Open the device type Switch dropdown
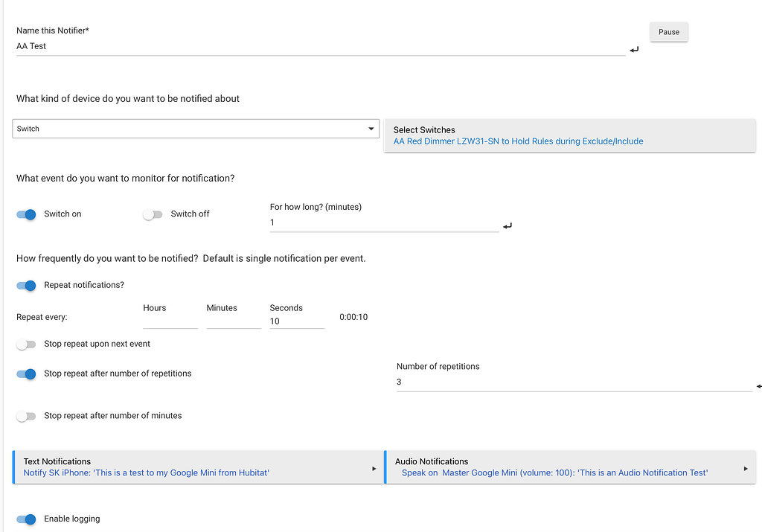This screenshot has width=762, height=532. click(196, 129)
